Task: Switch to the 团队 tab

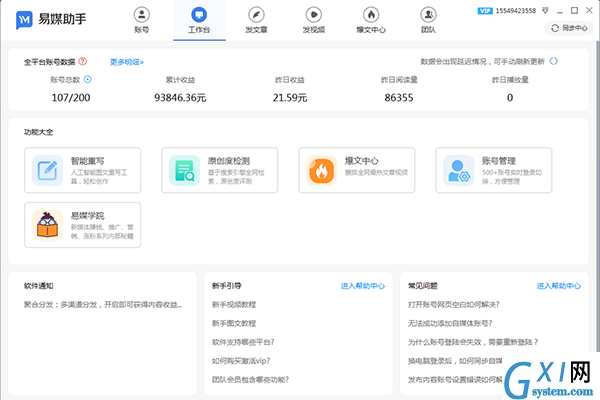Action: coord(428,20)
